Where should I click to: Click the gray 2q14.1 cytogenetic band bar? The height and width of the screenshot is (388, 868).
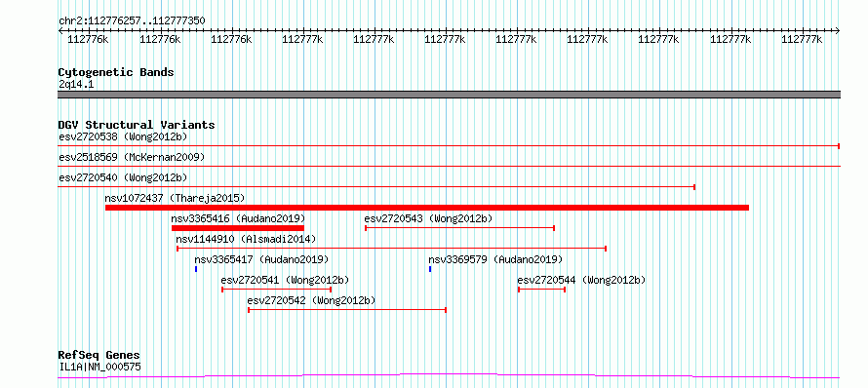point(449,95)
